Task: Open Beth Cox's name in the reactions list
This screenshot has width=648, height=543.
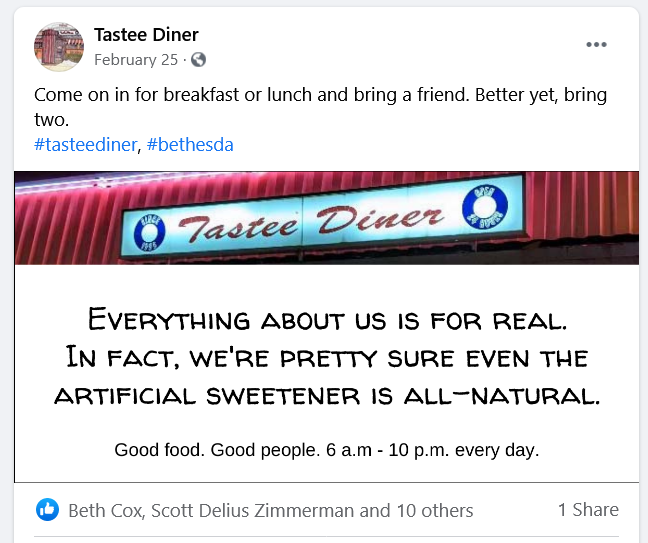Action: coord(106,510)
